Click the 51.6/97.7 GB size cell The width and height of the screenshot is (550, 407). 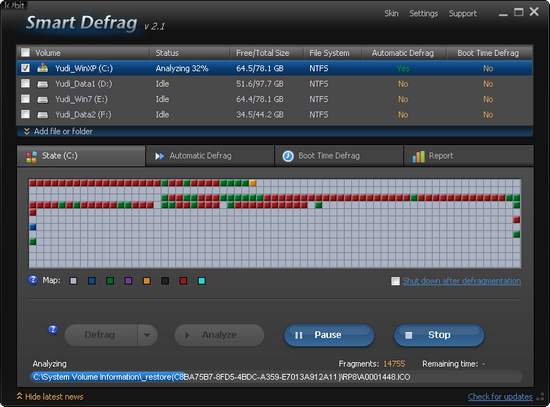[260, 84]
